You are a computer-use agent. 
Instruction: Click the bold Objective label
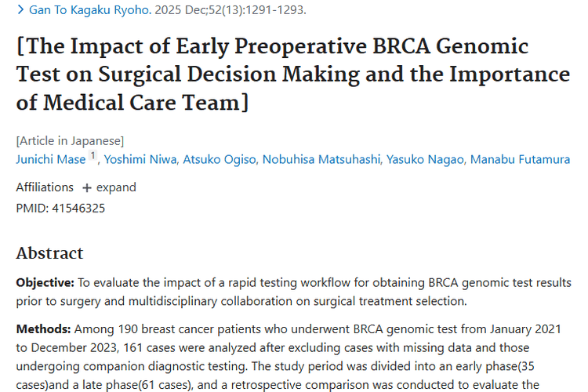45,282
